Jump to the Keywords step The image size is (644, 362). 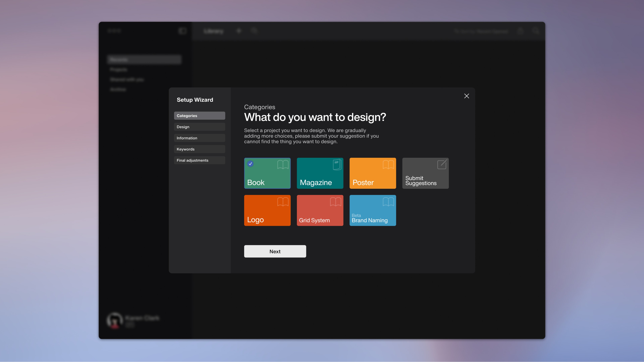point(200,149)
